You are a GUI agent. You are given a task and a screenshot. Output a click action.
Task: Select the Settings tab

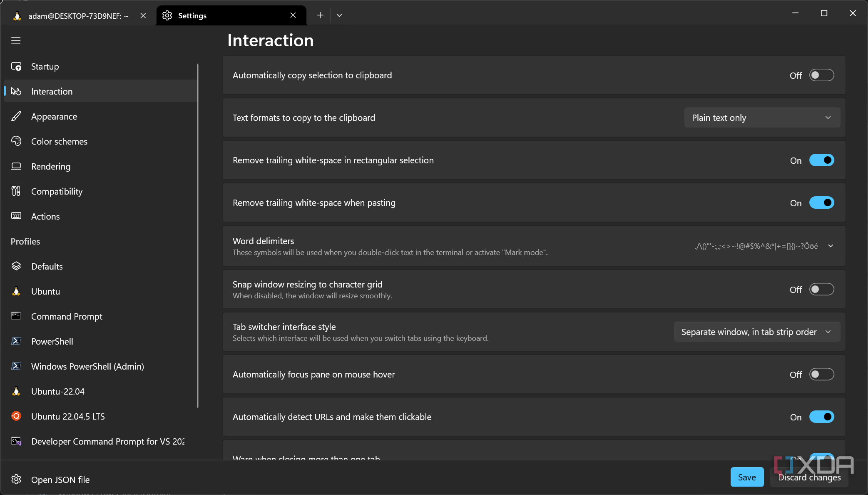click(231, 16)
